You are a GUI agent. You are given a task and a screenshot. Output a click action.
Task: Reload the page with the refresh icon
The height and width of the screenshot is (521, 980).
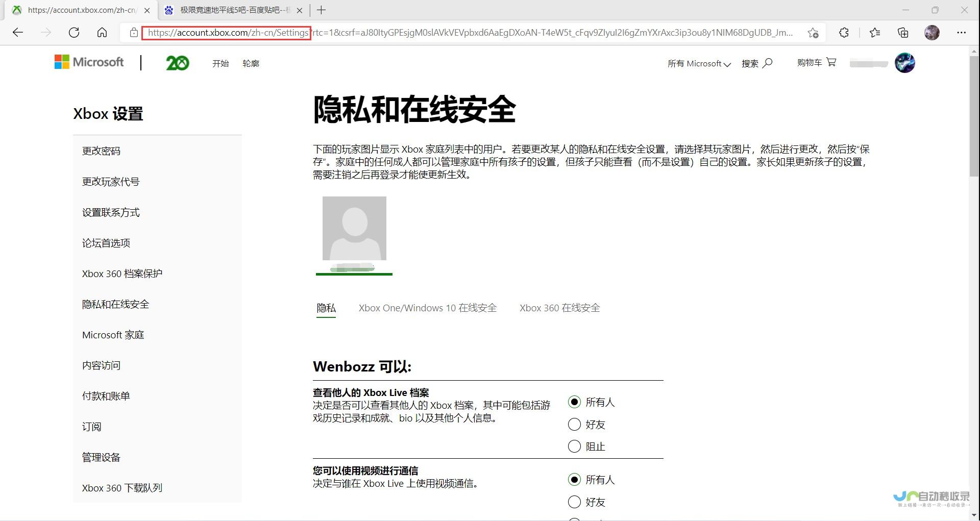tap(74, 33)
